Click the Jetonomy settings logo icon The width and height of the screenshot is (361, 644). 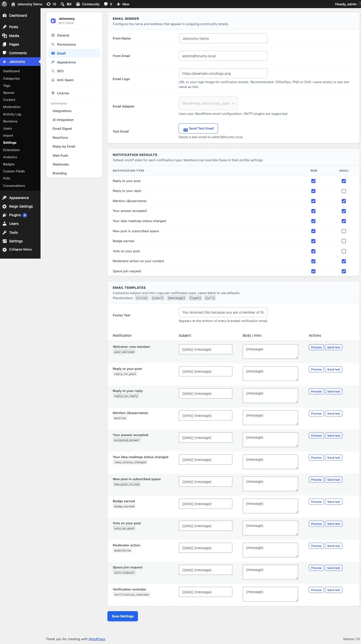(x=53, y=21)
